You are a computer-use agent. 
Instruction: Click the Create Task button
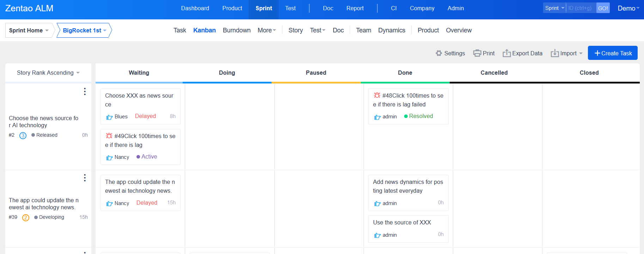pyautogui.click(x=613, y=53)
